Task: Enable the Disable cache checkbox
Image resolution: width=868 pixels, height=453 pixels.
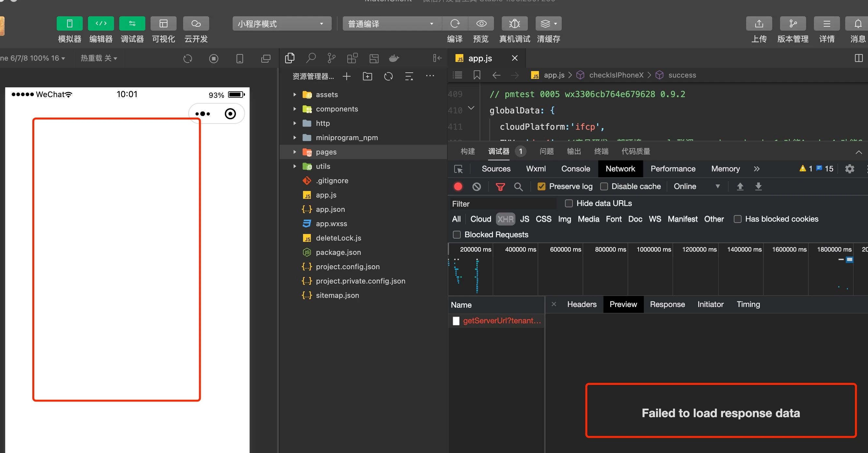Action: pos(604,186)
